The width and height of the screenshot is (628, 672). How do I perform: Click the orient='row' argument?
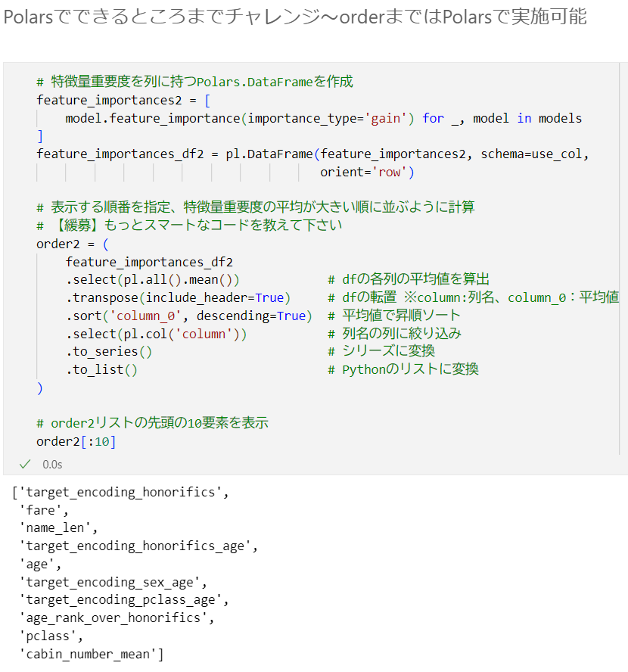pos(367,173)
